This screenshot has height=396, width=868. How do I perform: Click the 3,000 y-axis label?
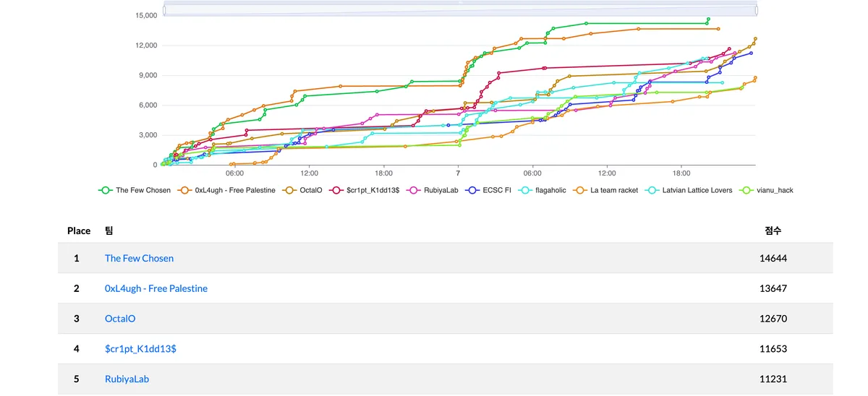pos(149,135)
